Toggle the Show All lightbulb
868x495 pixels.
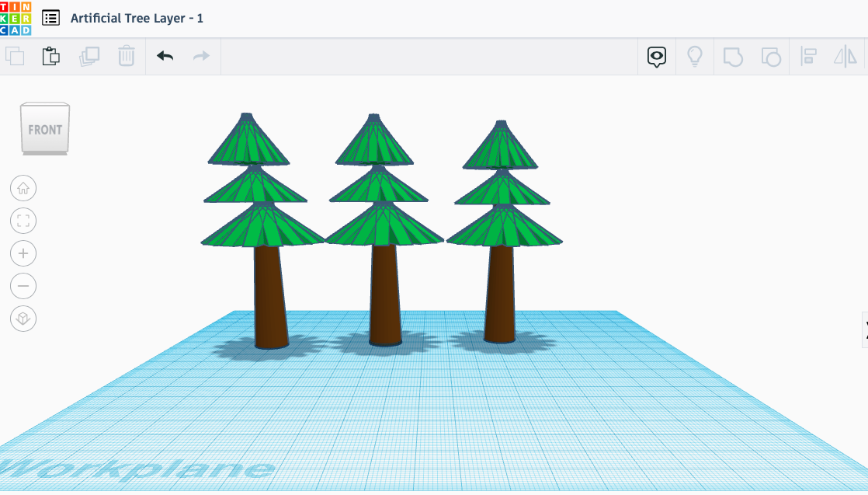[x=695, y=57]
